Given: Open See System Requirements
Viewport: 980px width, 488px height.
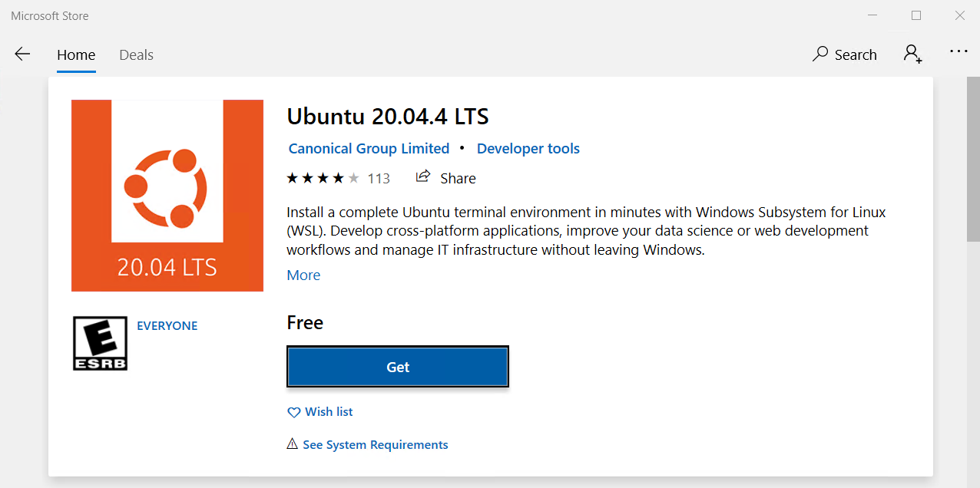Looking at the screenshot, I should point(367,445).
